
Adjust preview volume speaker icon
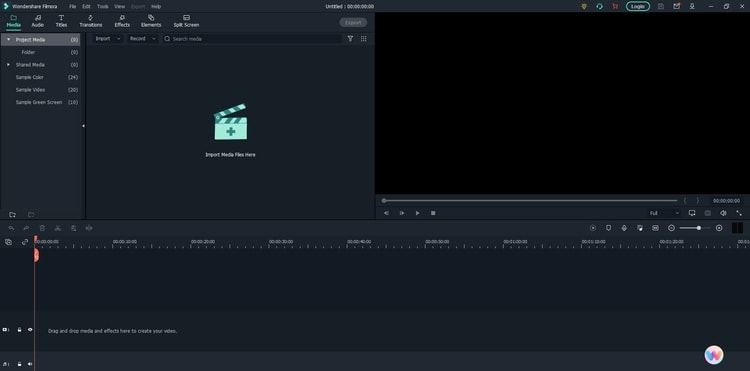point(723,213)
